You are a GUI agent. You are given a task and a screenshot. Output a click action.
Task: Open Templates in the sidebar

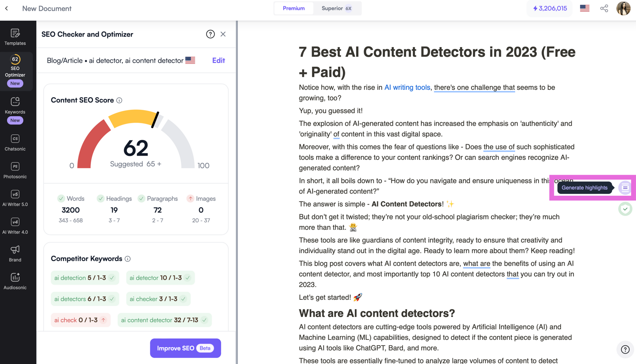(x=15, y=37)
